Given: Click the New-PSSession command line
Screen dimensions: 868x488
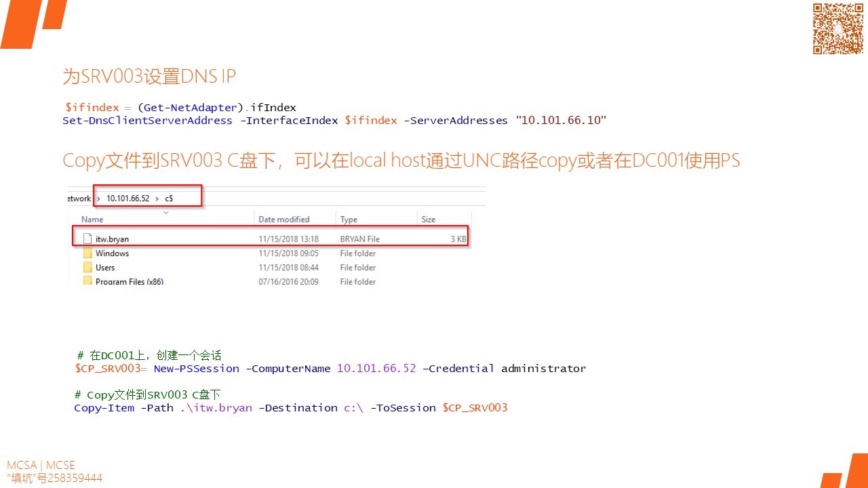Looking at the screenshot, I should (330, 369).
